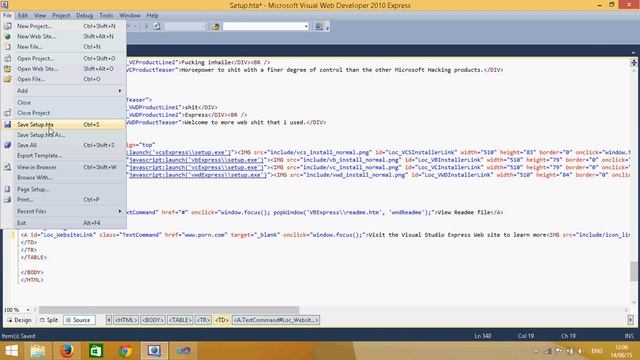Switch to Split view

pyautogui.click(x=49, y=320)
